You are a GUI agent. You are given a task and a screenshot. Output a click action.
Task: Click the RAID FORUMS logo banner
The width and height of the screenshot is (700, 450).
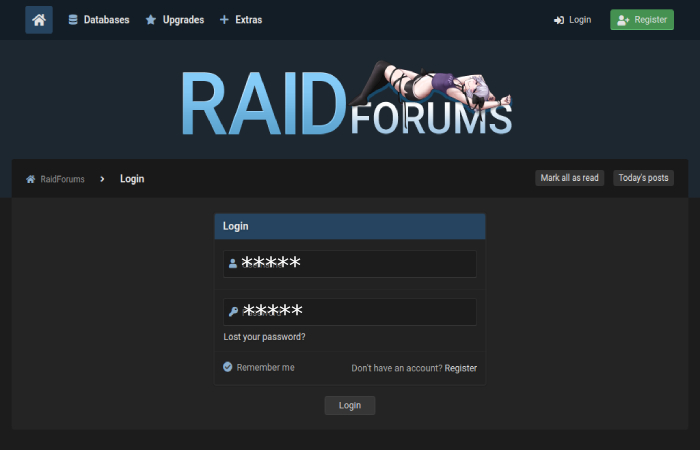tap(347, 98)
